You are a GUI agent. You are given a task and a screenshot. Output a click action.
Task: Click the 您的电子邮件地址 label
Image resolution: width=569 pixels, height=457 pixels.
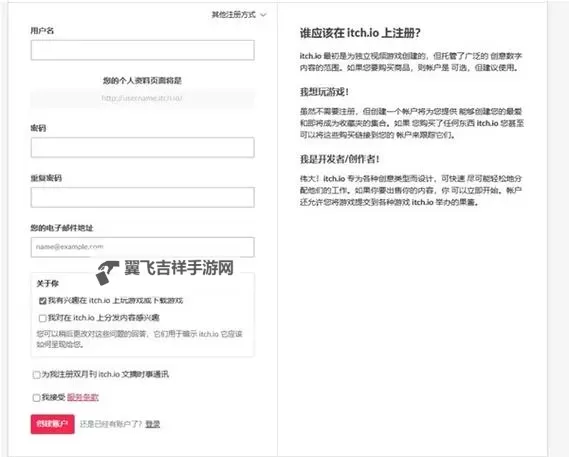[62, 228]
